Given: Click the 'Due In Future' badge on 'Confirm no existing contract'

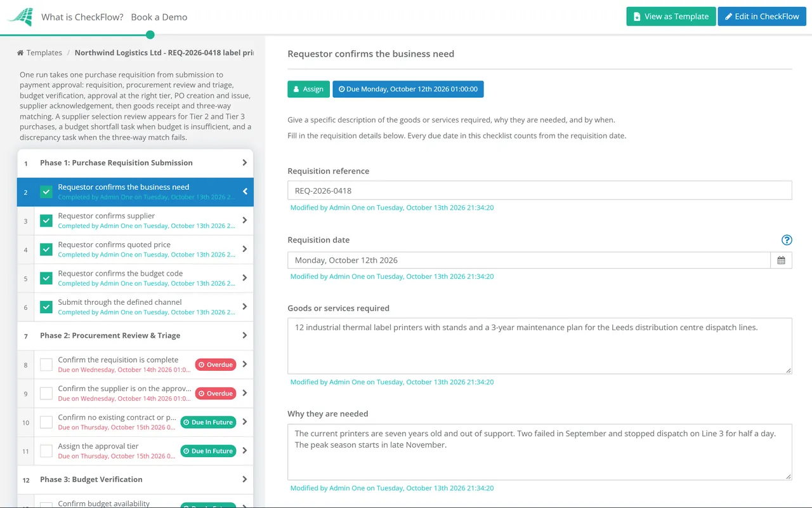Looking at the screenshot, I should [x=208, y=422].
